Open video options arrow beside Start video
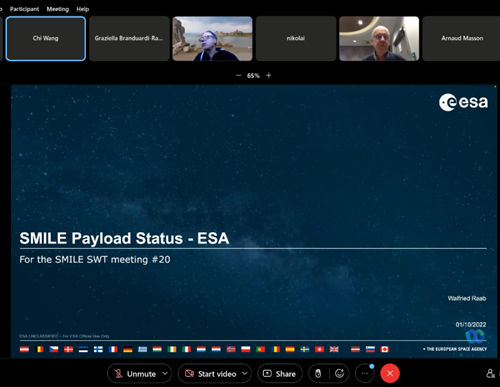Image resolution: width=500 pixels, height=387 pixels. [x=245, y=373]
